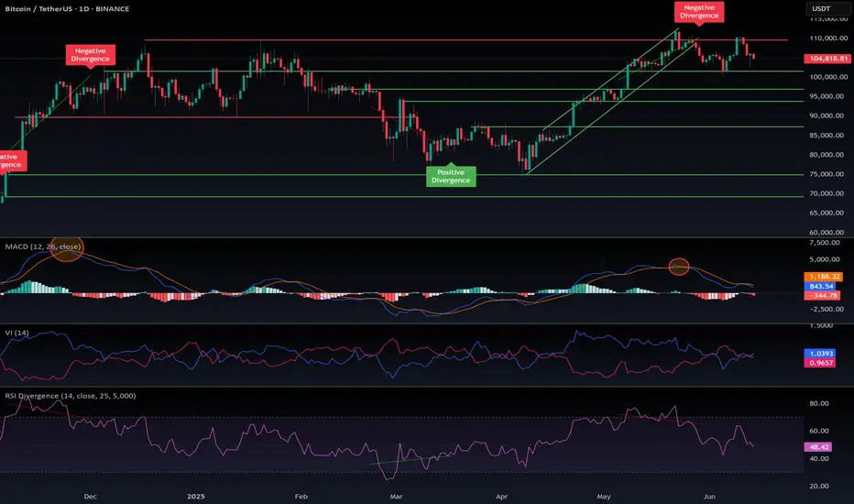Viewport: 854px width, 504px height.
Task: Click the MACD signal value tag 1,188.32
Action: pyautogui.click(x=823, y=277)
